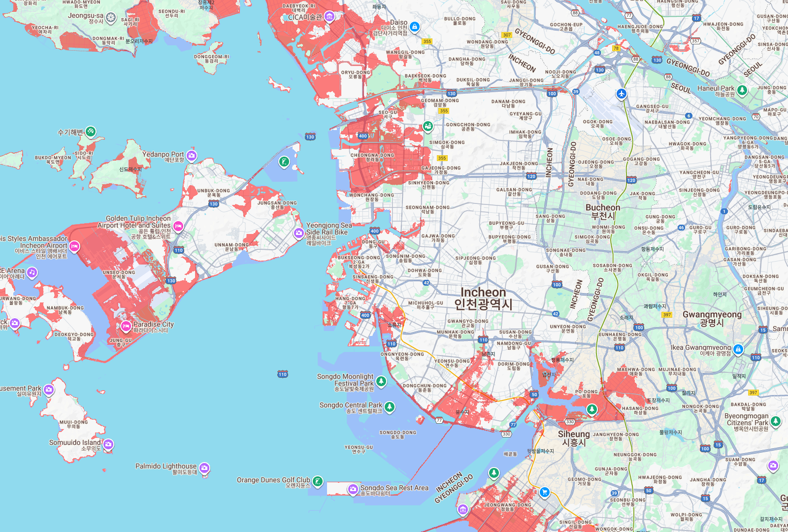Select the WONCHANG-DONG neighborhood label
788x532 pixels.
click(372, 197)
